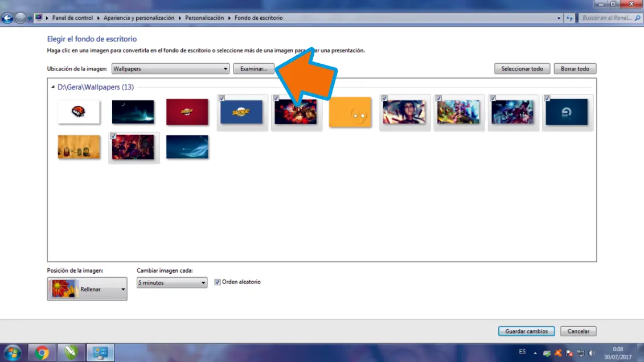Open the address bar history dropdown arrow
644x362 pixels.
pyautogui.click(x=559, y=18)
